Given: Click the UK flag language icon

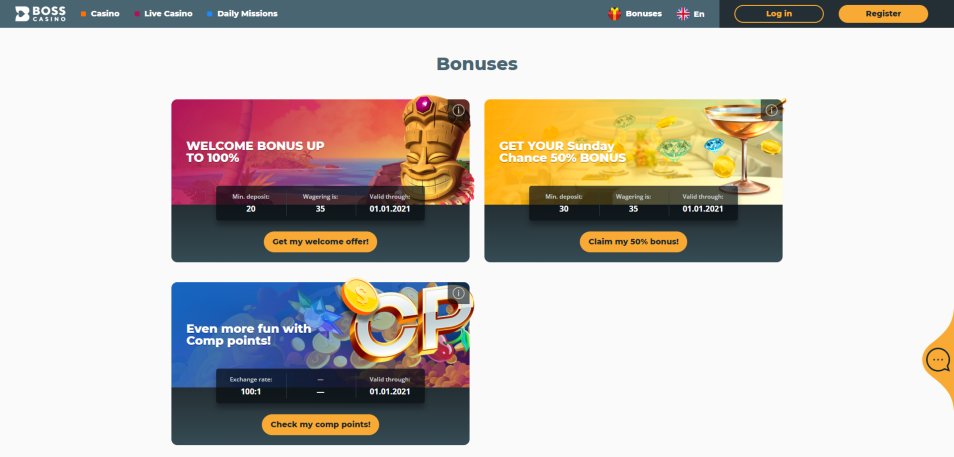Looking at the screenshot, I should point(683,13).
